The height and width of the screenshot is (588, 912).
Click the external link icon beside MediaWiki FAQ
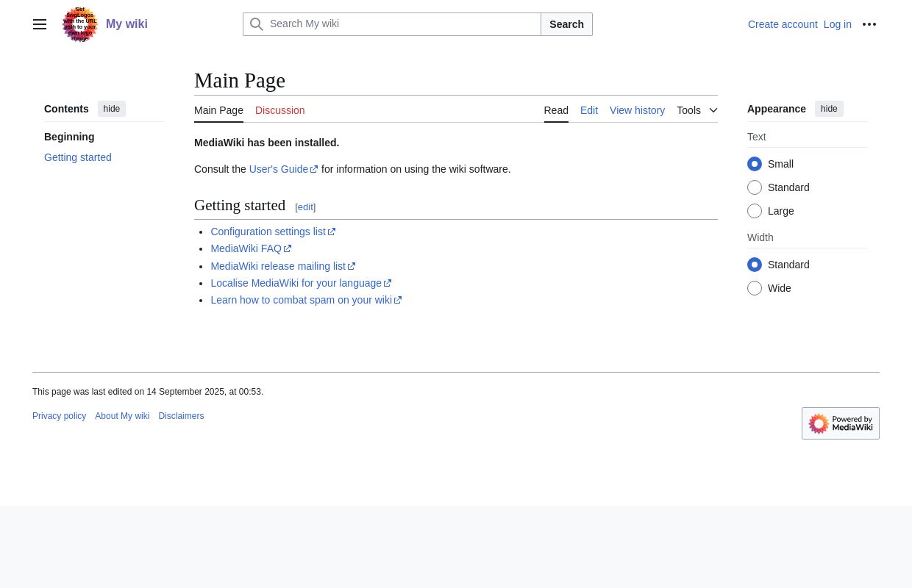click(x=287, y=248)
